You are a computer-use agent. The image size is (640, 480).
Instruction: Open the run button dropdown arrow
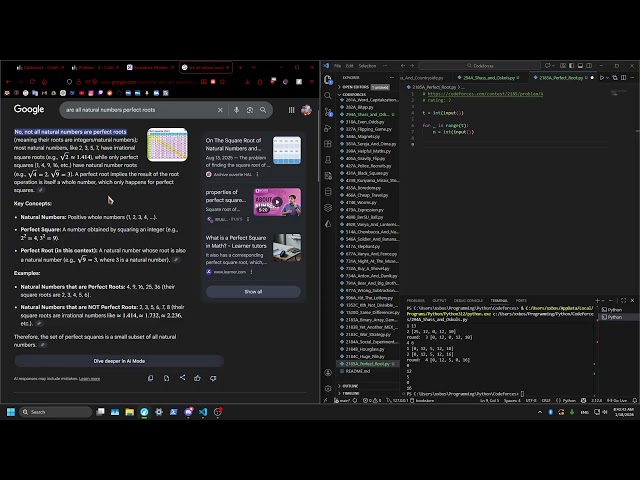(x=607, y=78)
